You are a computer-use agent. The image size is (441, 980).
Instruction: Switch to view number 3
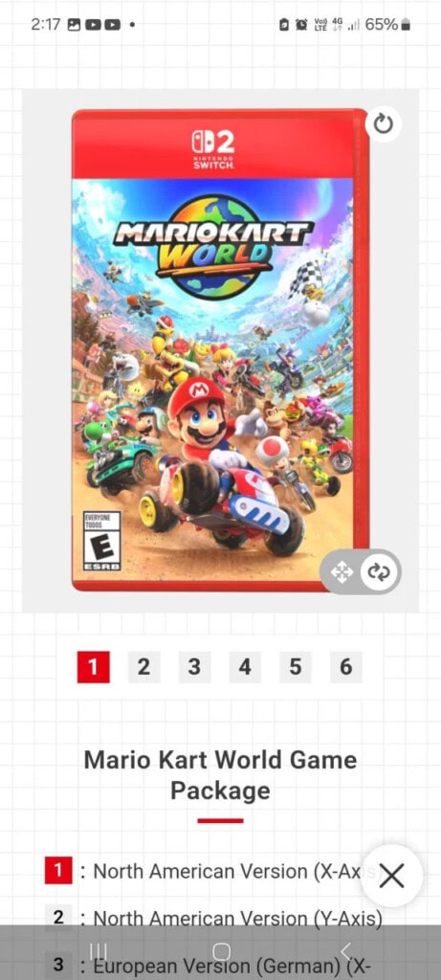coord(194,667)
